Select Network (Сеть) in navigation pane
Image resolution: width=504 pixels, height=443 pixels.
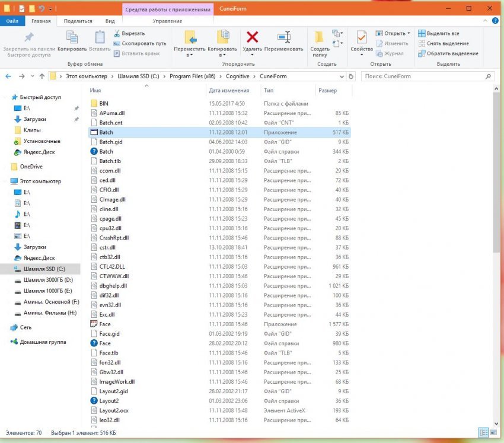tap(21, 327)
